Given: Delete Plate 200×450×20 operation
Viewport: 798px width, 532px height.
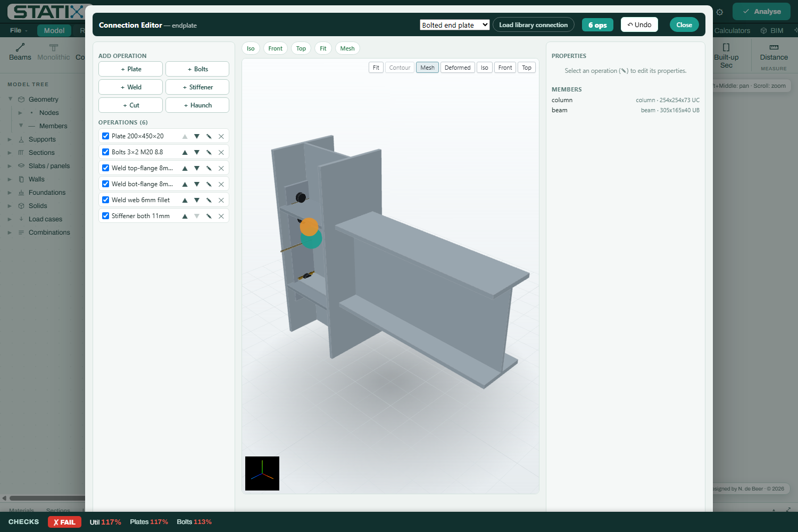Looking at the screenshot, I should tap(221, 136).
